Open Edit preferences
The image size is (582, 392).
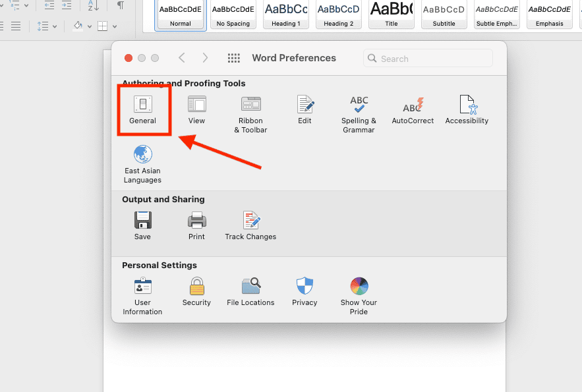305,110
